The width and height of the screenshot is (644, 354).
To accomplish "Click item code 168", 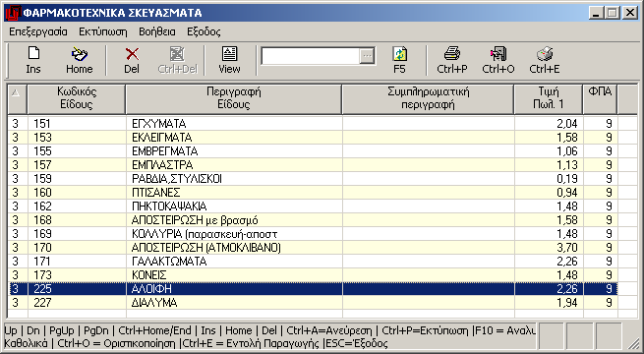I will (x=42, y=219).
